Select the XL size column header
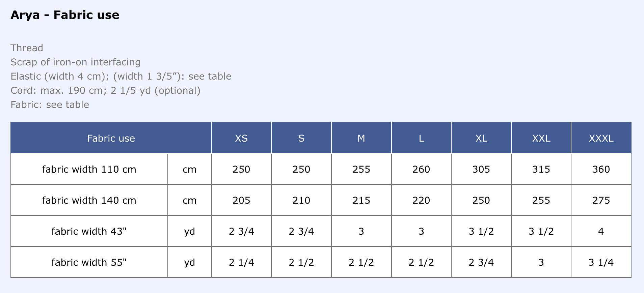 481,138
